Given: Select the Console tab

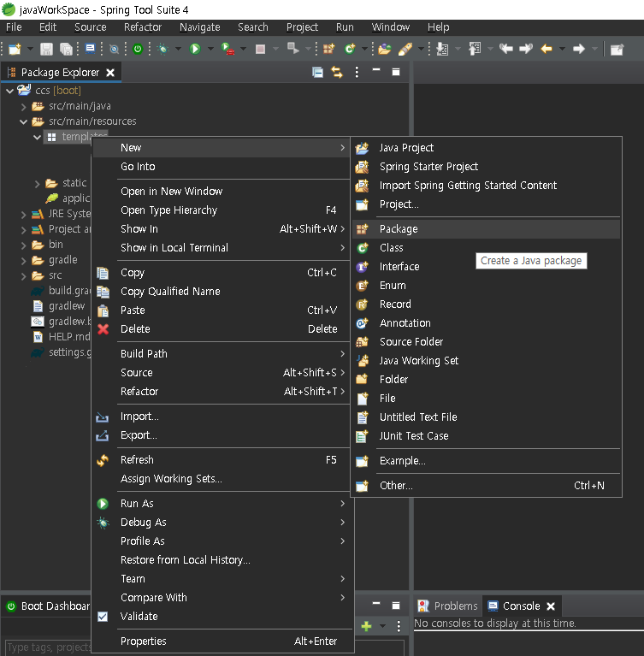Looking at the screenshot, I should (x=515, y=606).
